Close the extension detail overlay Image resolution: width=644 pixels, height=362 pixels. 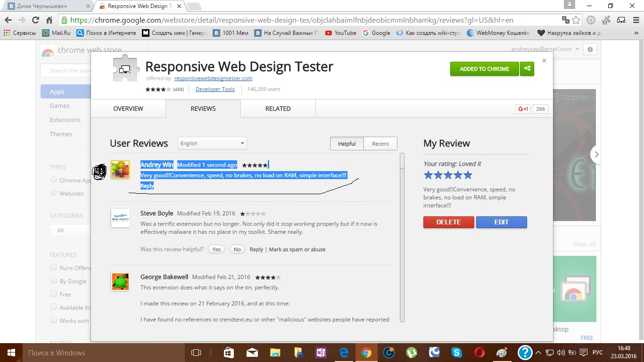pyautogui.click(x=544, y=60)
